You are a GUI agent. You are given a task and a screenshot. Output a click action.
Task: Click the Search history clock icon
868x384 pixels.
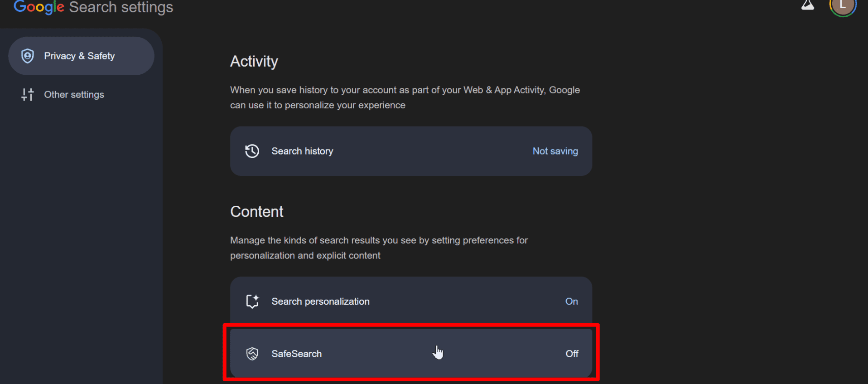tap(252, 151)
